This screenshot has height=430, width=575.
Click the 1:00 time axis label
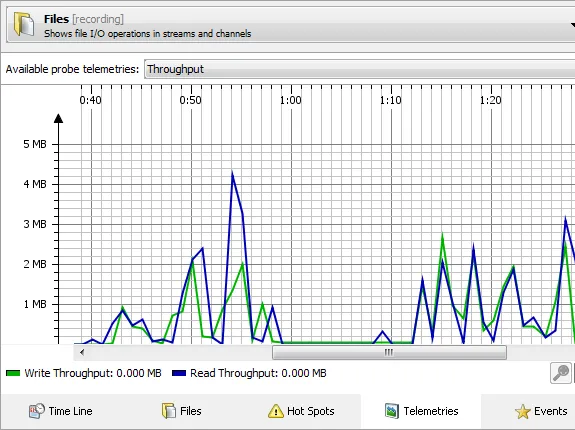(x=290, y=100)
